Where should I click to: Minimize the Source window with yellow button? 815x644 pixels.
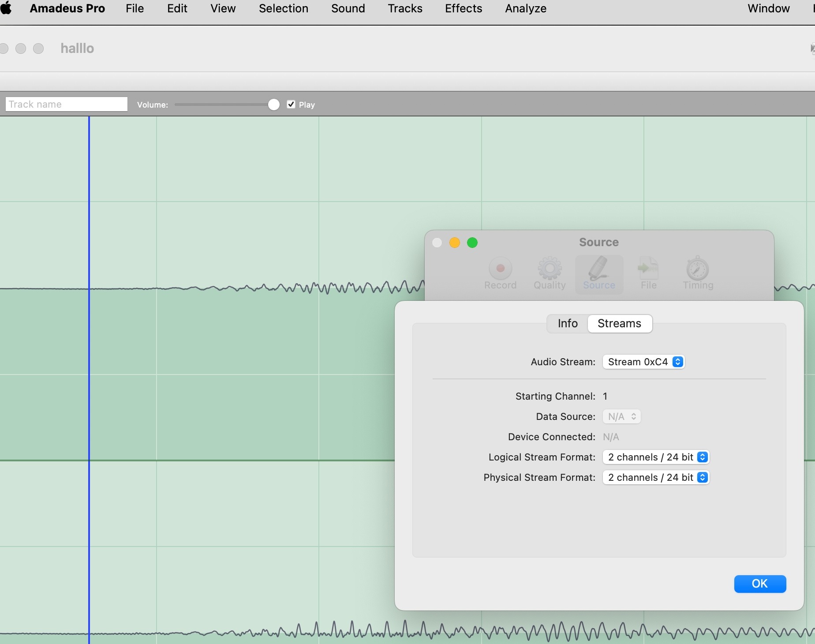[455, 243]
